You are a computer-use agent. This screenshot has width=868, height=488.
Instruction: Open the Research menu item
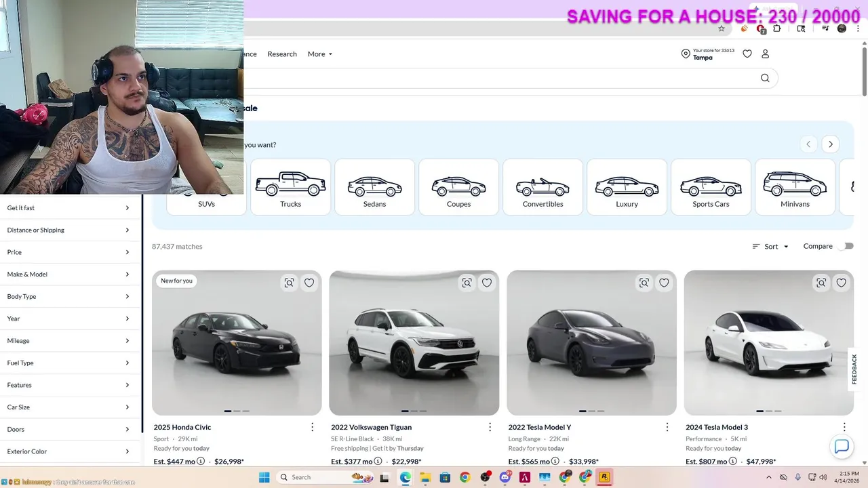click(282, 54)
